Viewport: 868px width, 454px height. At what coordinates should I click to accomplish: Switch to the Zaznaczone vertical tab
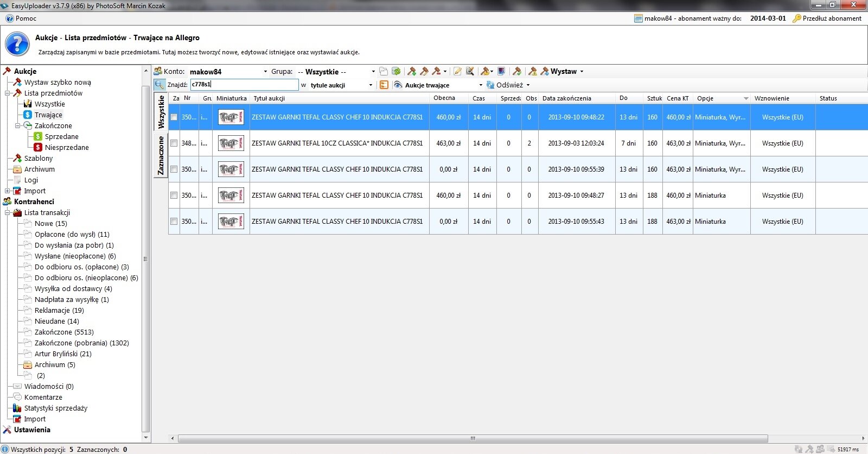point(161,155)
